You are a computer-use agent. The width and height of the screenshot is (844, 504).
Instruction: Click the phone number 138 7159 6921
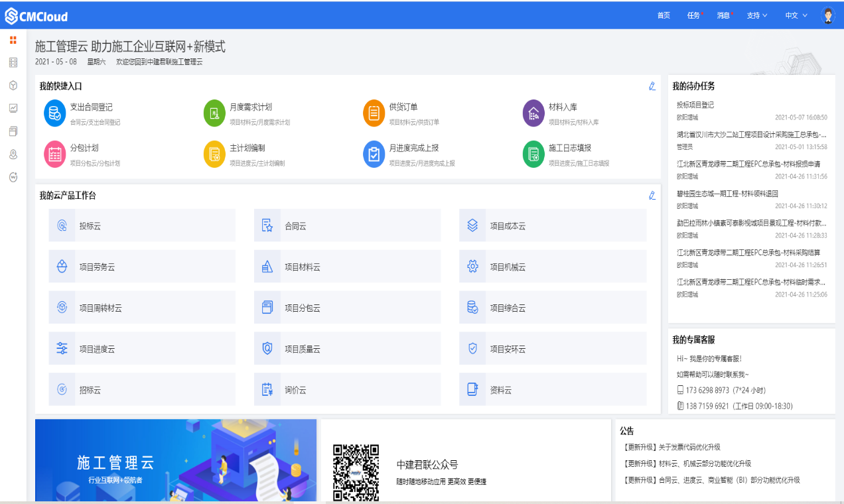[707, 406]
